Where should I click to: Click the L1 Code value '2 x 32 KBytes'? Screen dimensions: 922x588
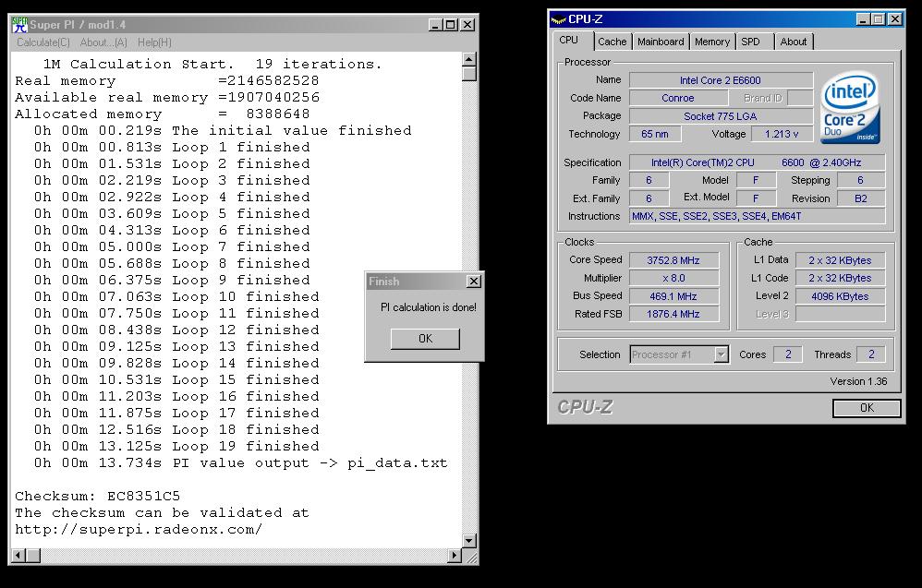click(841, 278)
